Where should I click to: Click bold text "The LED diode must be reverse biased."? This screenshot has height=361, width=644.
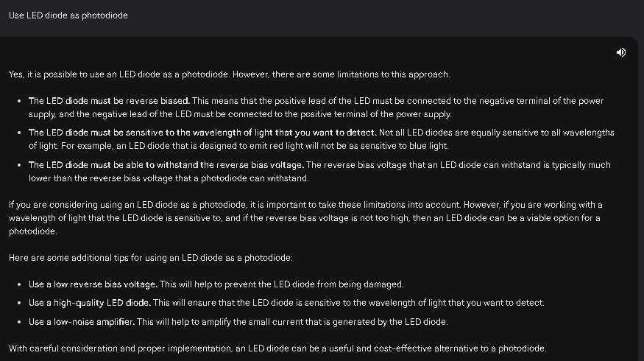[109, 100]
